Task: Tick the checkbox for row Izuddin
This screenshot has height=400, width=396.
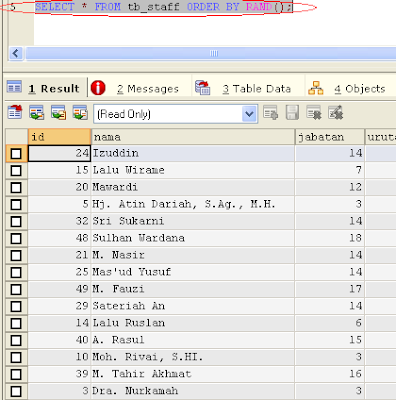Action: pos(16,154)
